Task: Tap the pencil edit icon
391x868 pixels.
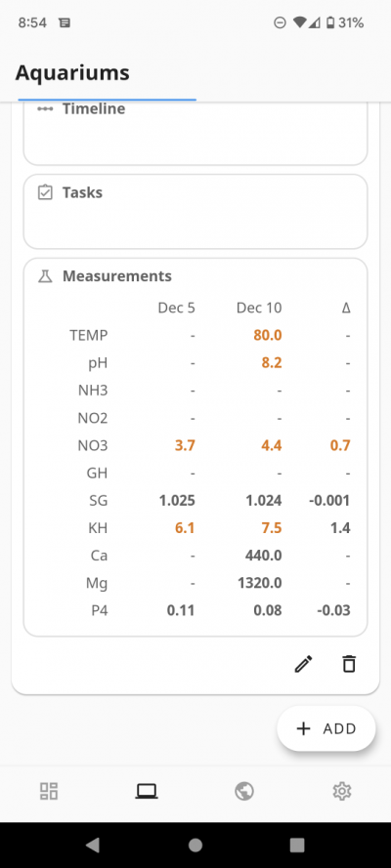Action: coord(303,664)
